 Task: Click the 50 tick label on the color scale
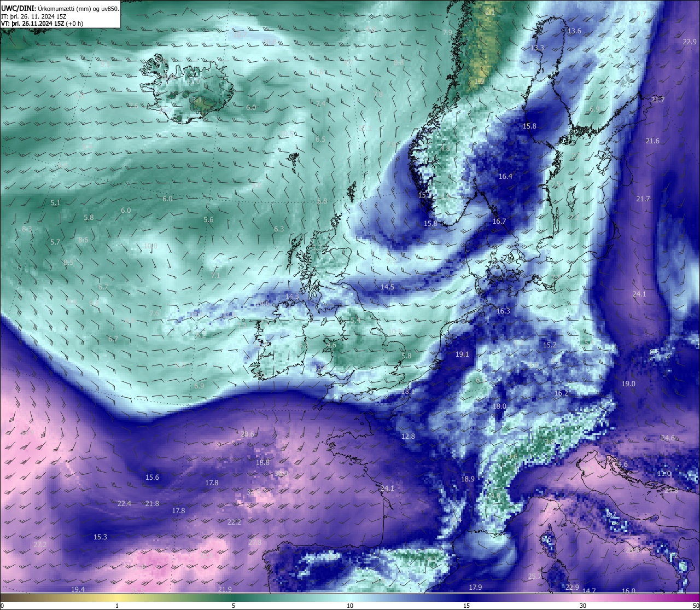click(x=695, y=606)
